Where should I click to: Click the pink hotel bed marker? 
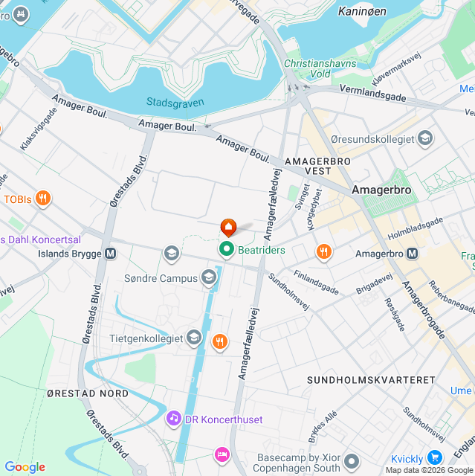222,455
